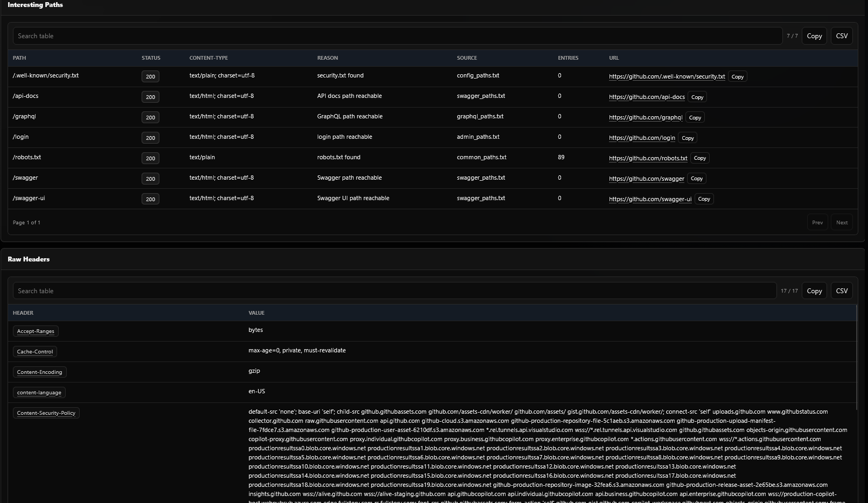Sort Raw Headers by HEADER column

[x=23, y=313]
